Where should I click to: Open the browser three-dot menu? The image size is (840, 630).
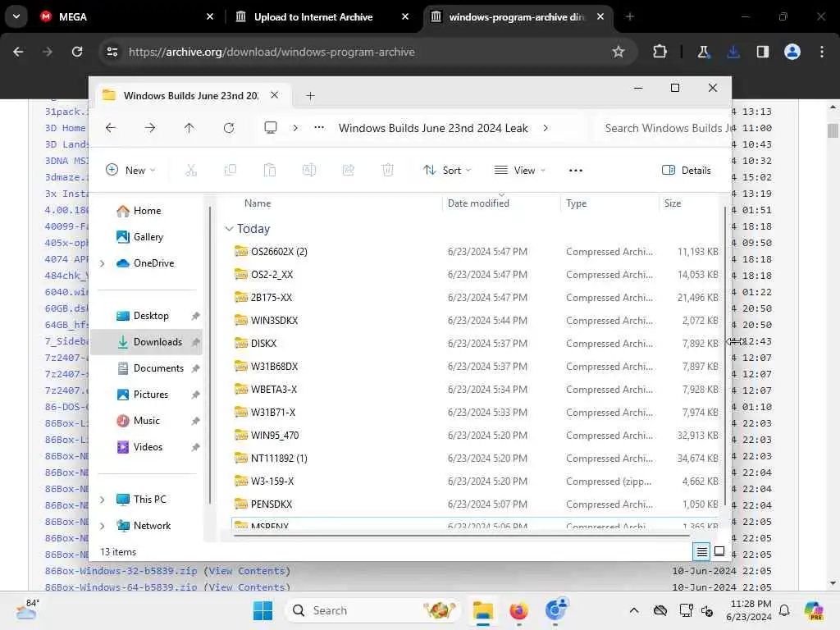[x=822, y=52]
